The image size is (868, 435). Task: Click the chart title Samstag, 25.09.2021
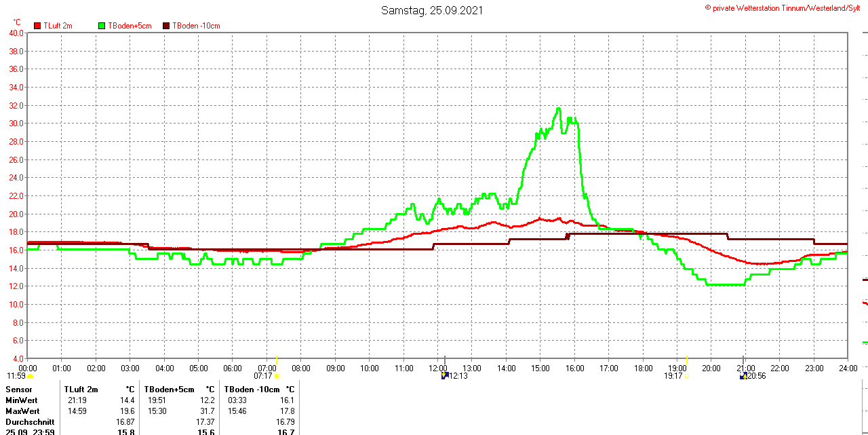tap(432, 10)
